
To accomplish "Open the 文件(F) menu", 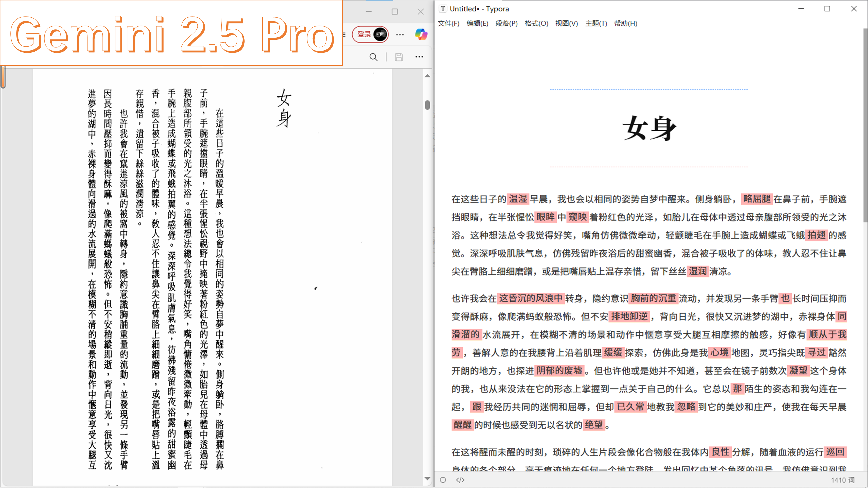I will point(449,24).
